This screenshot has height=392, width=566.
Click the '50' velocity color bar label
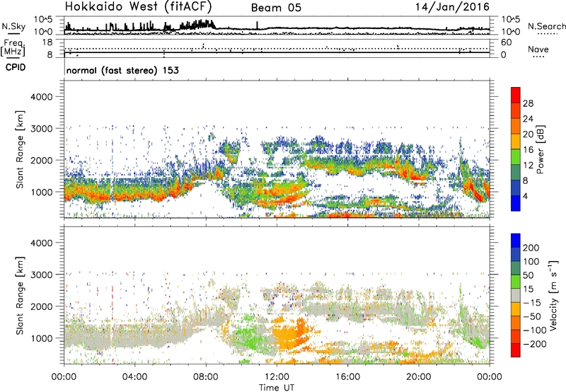click(528, 275)
